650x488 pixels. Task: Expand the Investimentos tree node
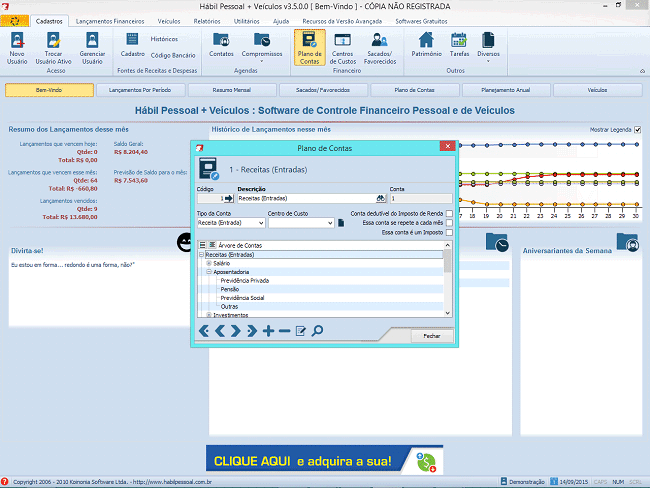tap(209, 315)
